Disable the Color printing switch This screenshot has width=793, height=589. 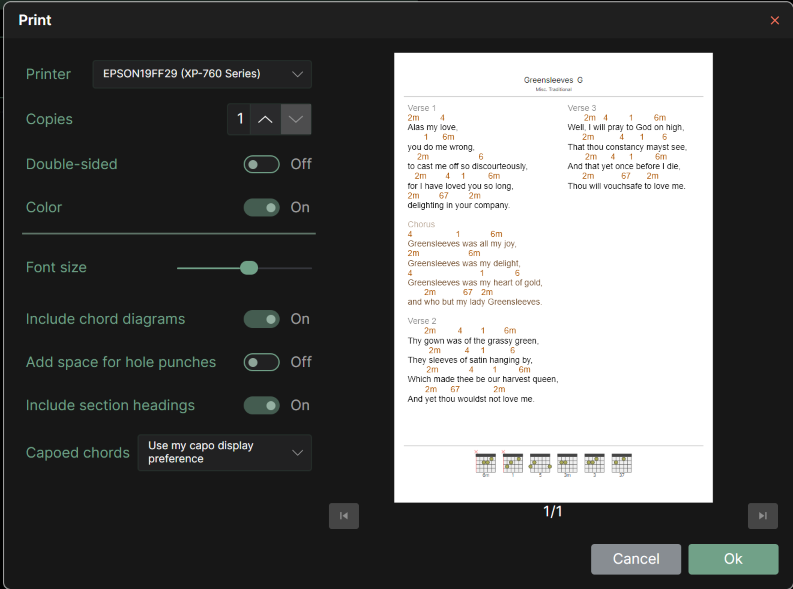pyautogui.click(x=261, y=207)
